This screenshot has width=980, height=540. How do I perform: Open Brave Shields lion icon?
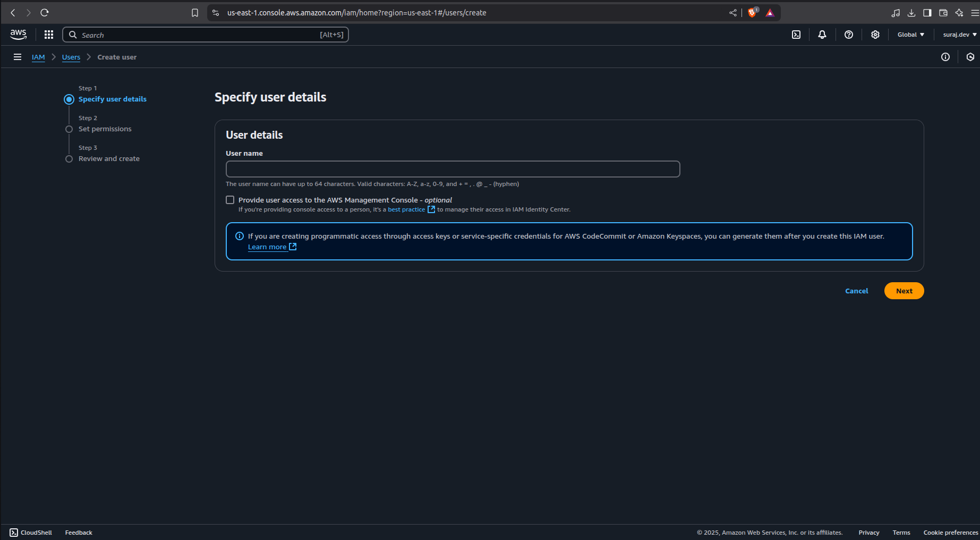point(752,13)
